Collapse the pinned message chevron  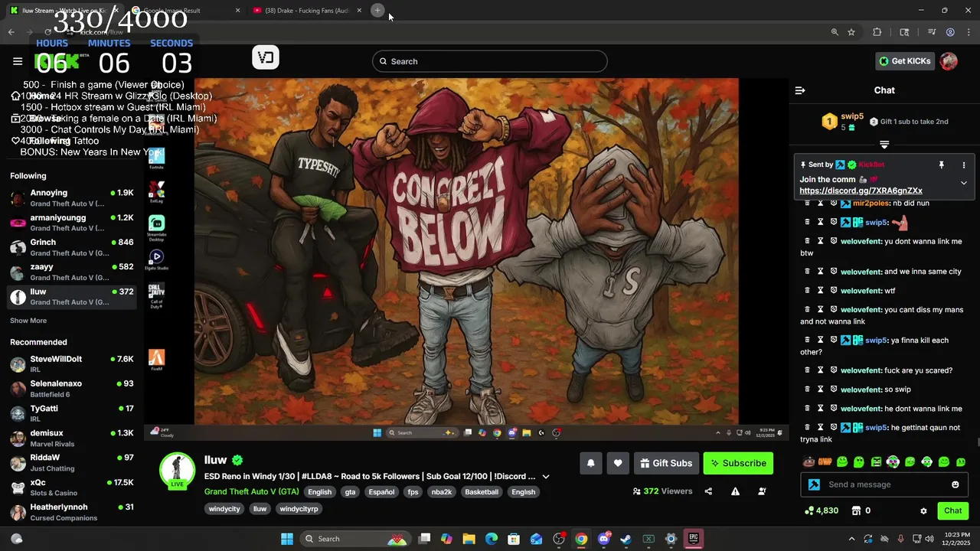click(964, 183)
